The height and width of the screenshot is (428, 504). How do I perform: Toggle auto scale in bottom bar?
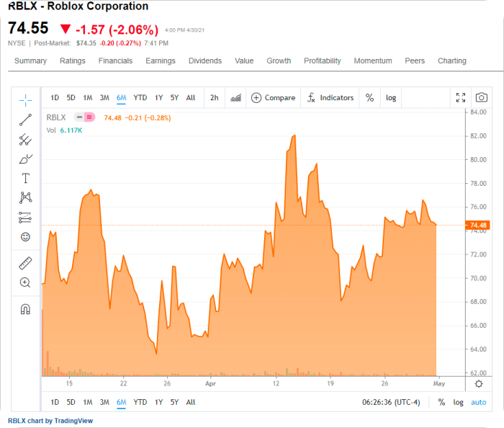pyautogui.click(x=478, y=402)
